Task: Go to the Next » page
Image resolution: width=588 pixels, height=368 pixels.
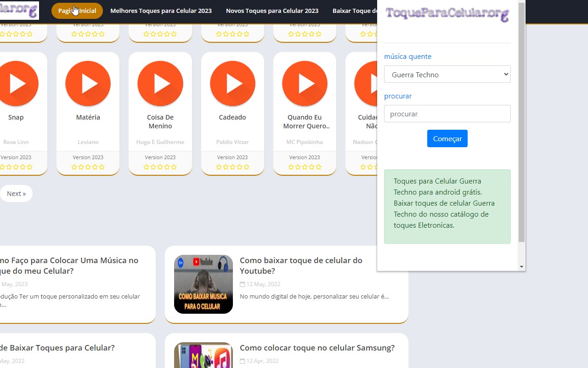Action: point(16,194)
